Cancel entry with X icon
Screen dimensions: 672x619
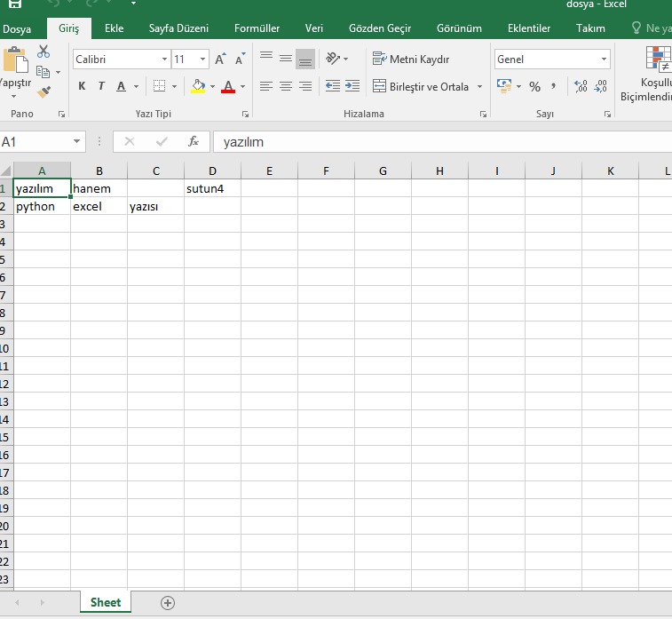click(x=130, y=141)
